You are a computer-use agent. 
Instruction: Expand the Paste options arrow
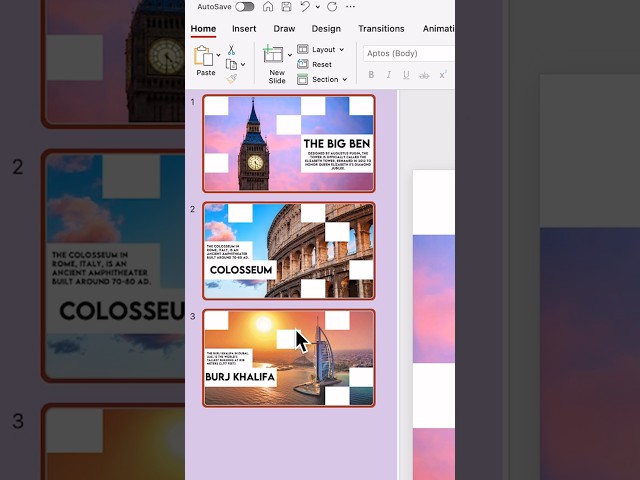(218, 55)
